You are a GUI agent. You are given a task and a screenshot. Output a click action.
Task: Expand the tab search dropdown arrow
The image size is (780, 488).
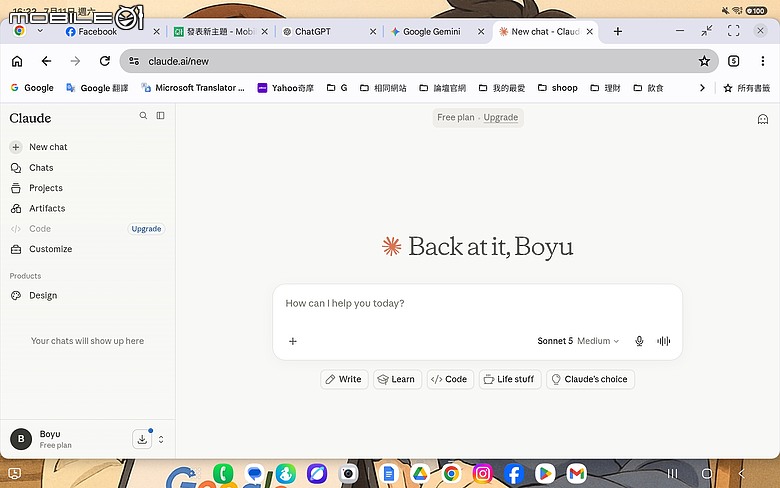[40, 31]
